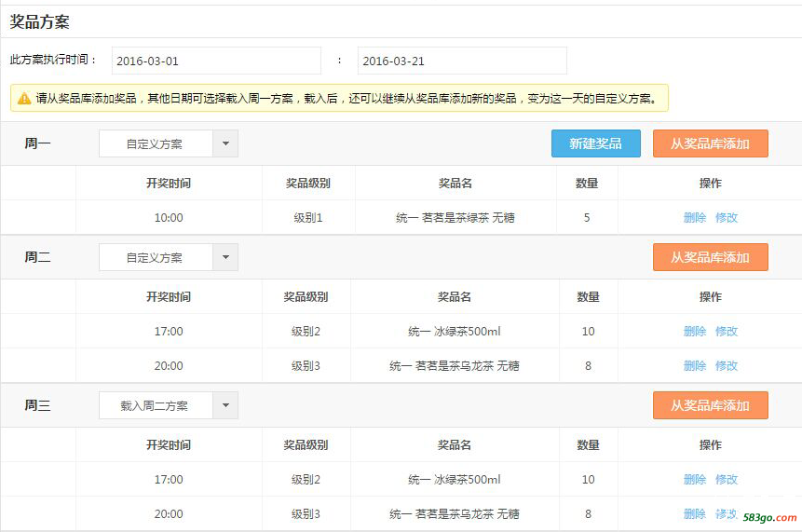Delete 周二 20:00 乌龙茶 prize
Image resolution: width=802 pixels, height=532 pixels.
(695, 366)
